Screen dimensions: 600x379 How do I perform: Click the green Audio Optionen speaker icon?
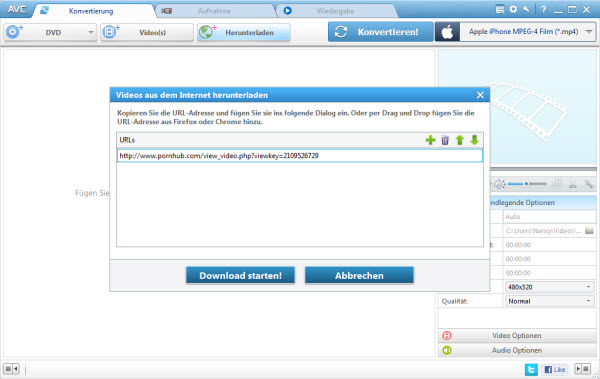[x=447, y=350]
